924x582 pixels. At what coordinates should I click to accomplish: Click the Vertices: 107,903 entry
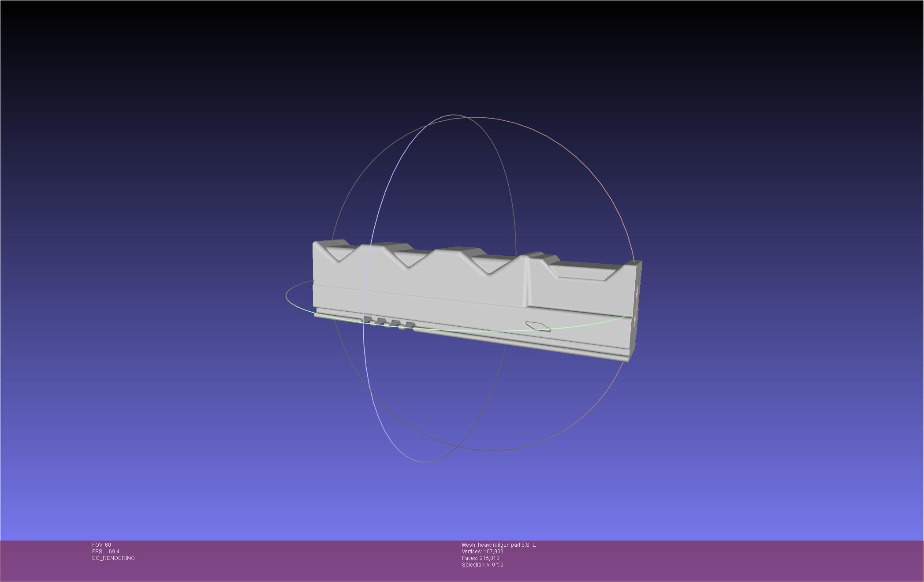(483, 552)
